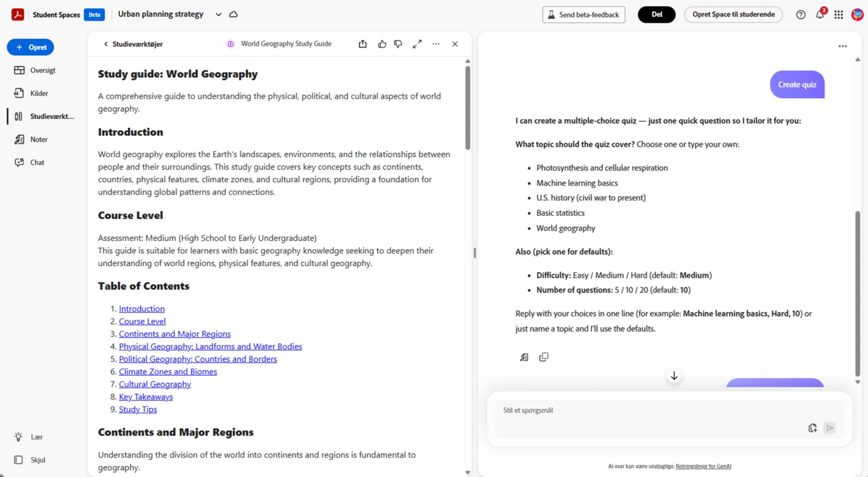868x477 pixels.
Task: Jump to Continents and Major Regions link
Action: click(175, 334)
